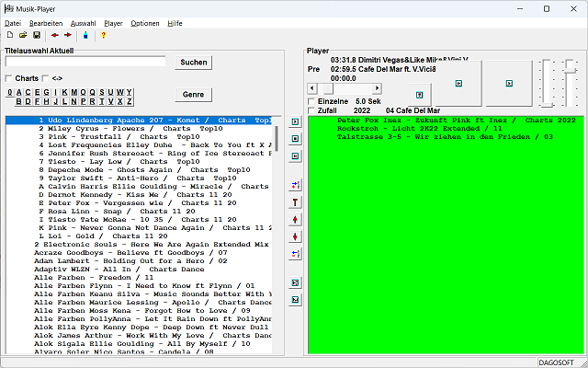This screenshot has height=368, width=588.
Task: Click the Open folder toolbar icon
Action: click(x=23, y=35)
